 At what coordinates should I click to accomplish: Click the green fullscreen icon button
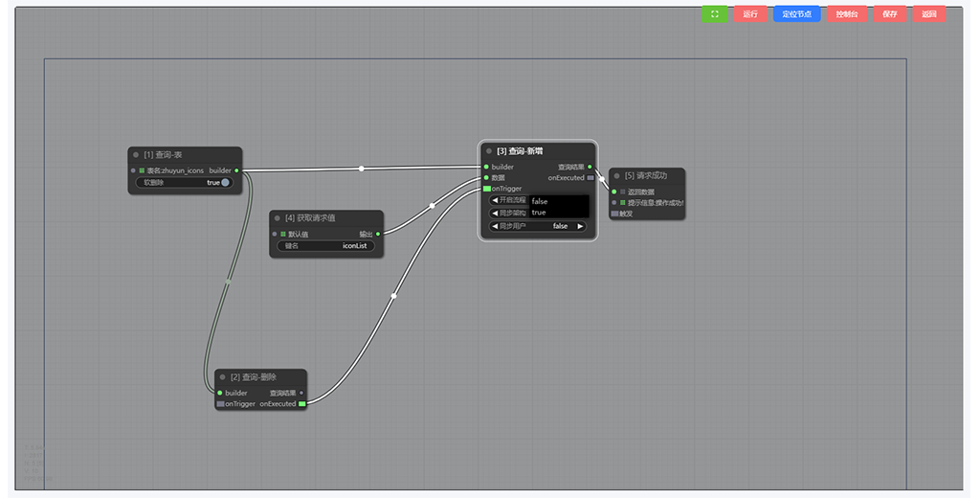pos(714,13)
